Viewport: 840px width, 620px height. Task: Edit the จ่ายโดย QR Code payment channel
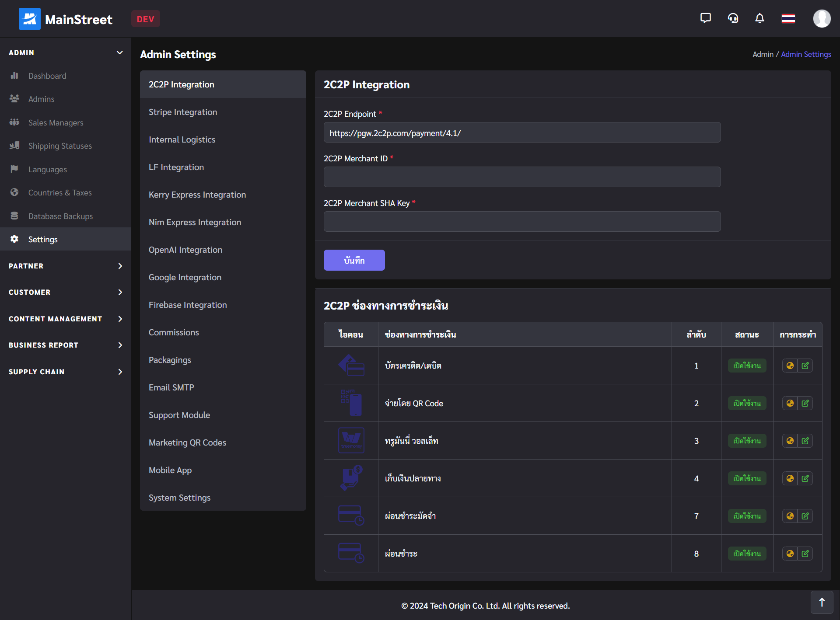pyautogui.click(x=805, y=403)
